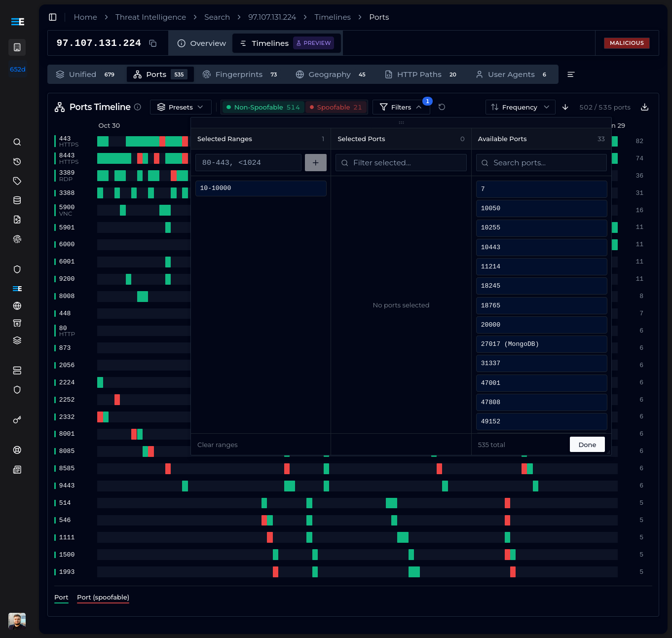Click the reset timeline icon near Filters
This screenshot has height=638, width=672.
tap(441, 107)
